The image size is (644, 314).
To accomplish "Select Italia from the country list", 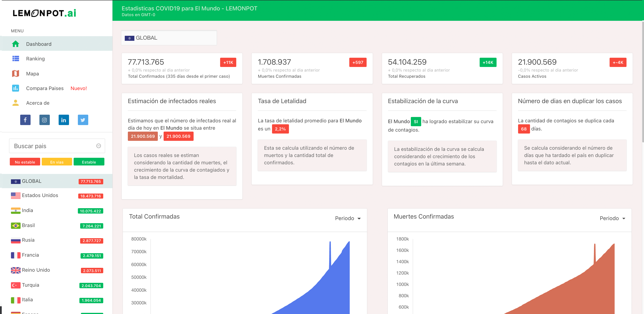I will coord(56,300).
